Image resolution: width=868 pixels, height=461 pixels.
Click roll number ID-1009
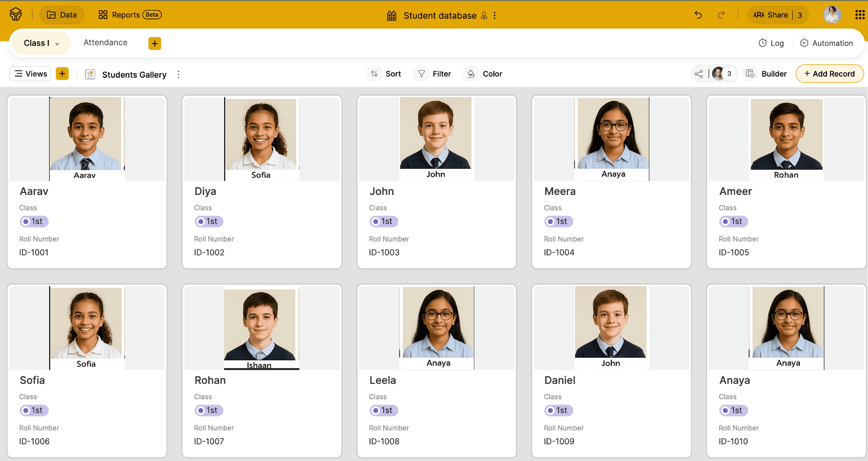[x=559, y=441]
